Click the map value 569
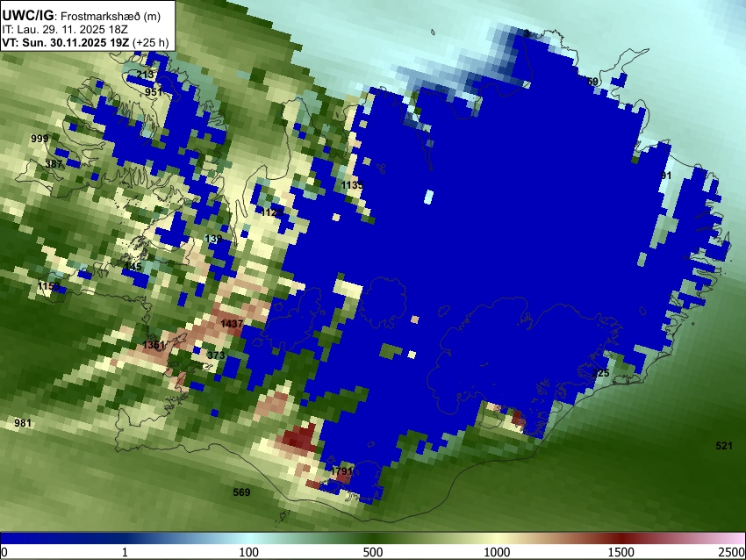This screenshot has height=560, width=746. pyautogui.click(x=241, y=492)
